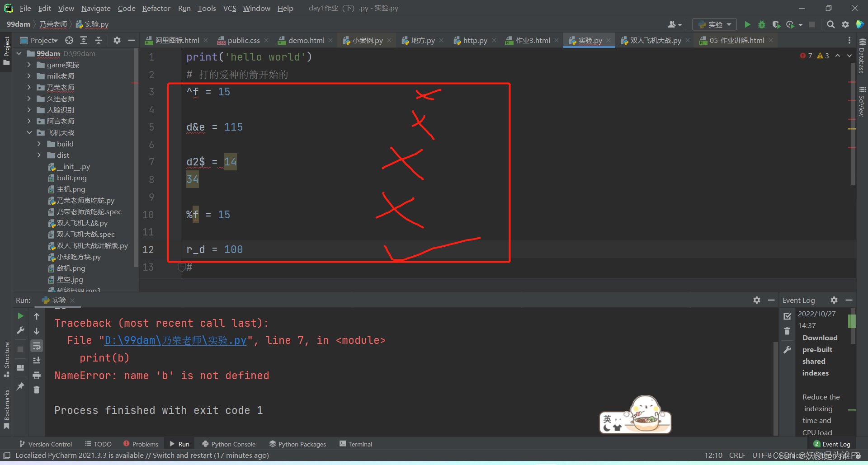The image size is (868, 465).
Task: Expand the milk老师 folder
Action: pos(29,76)
